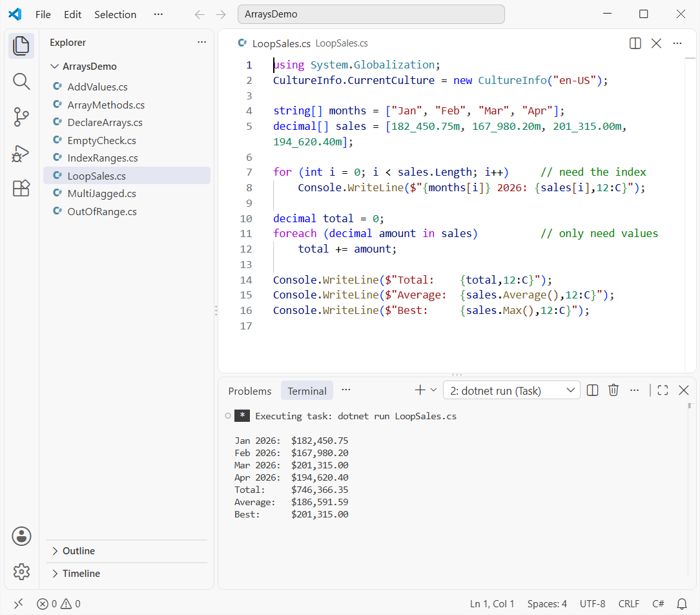The width and height of the screenshot is (700, 615).
Task: Open the Accounts menu icon
Action: point(21,536)
